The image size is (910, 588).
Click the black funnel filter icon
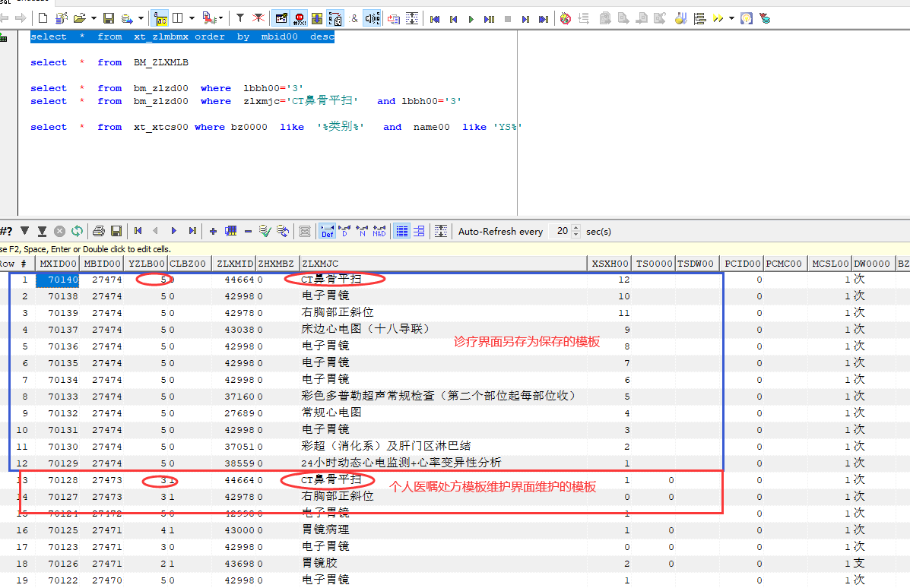(x=239, y=18)
